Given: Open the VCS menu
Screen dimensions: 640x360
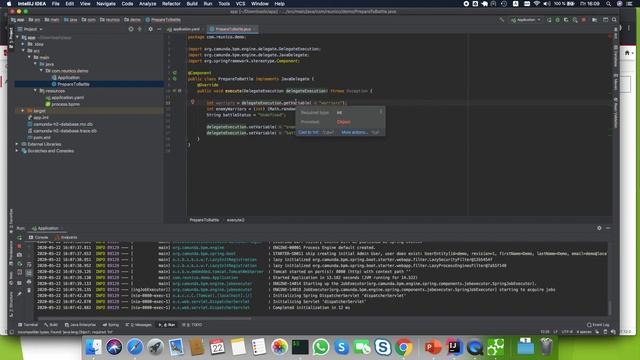Looking at the screenshot, I should coord(240,4).
